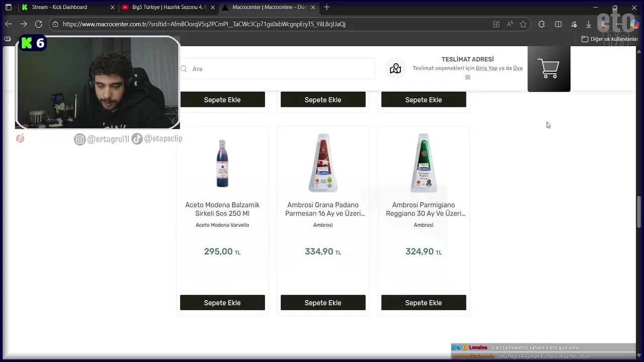Focus the macrocenter.com.tr address bar
Screen dimensions: 644x362
(x=204, y=24)
